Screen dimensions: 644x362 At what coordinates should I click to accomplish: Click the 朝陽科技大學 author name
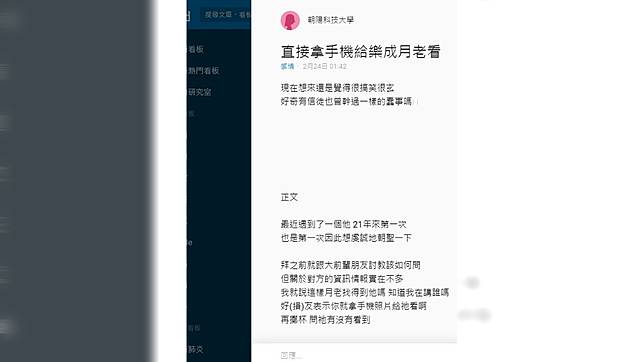click(331, 20)
